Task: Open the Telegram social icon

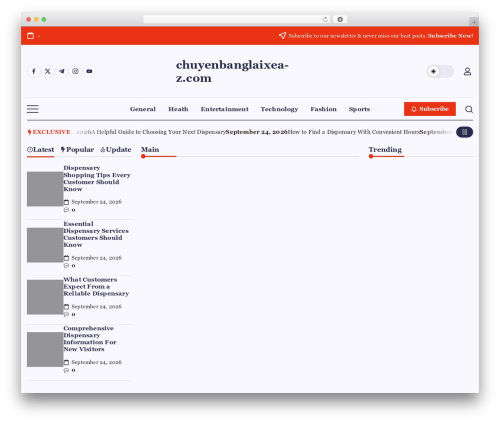Action: pyautogui.click(x=62, y=71)
